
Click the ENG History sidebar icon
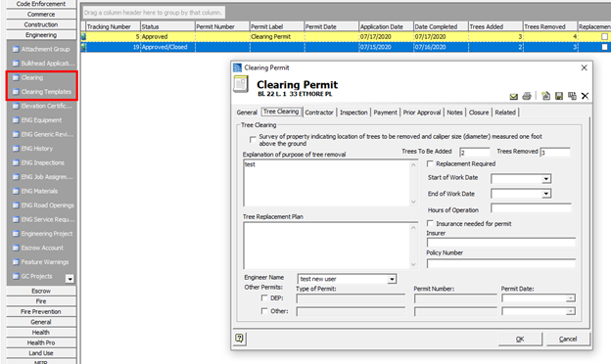pos(16,149)
